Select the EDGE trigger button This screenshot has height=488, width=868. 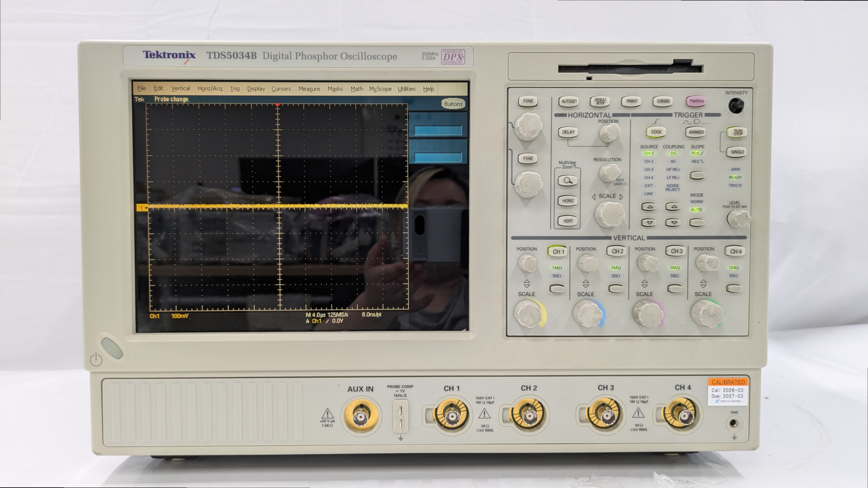[656, 132]
